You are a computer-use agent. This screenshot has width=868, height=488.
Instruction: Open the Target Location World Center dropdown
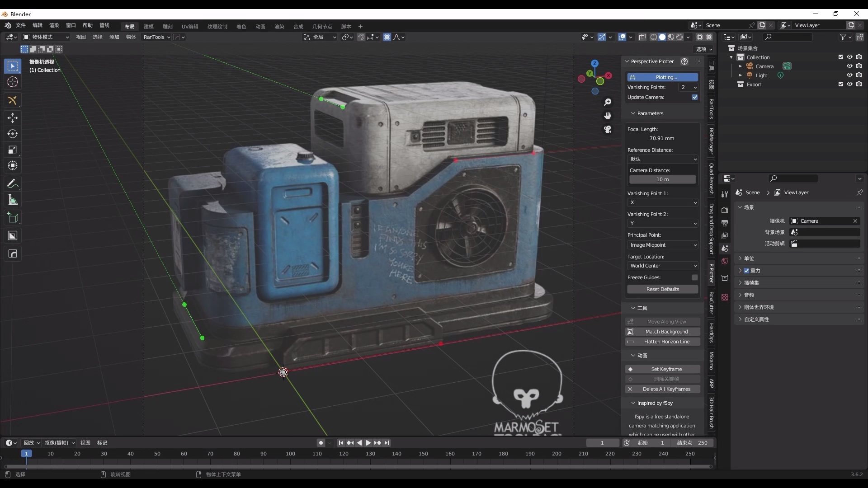pos(662,266)
